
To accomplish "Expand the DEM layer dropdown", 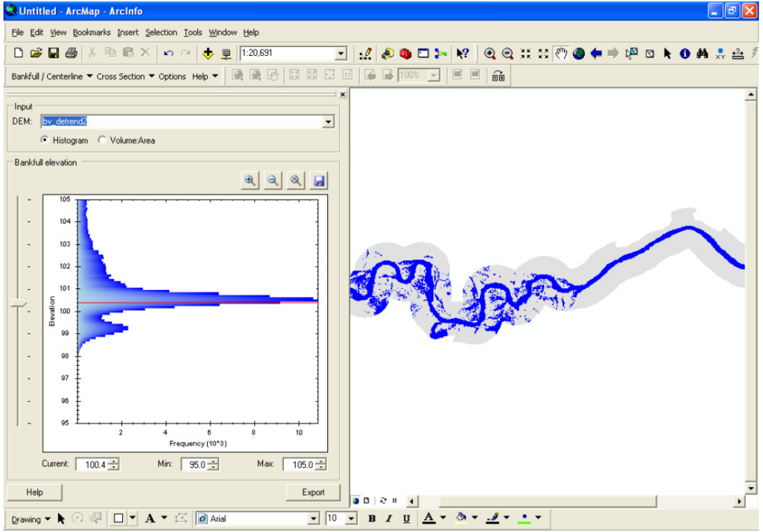I will [x=328, y=121].
